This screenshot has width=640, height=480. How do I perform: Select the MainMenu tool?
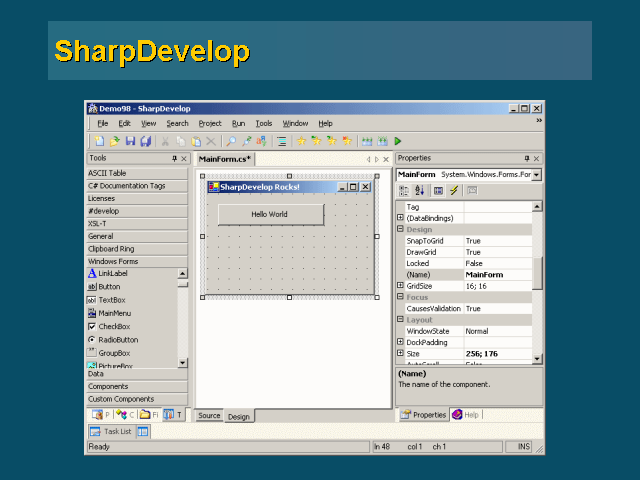coord(109,313)
